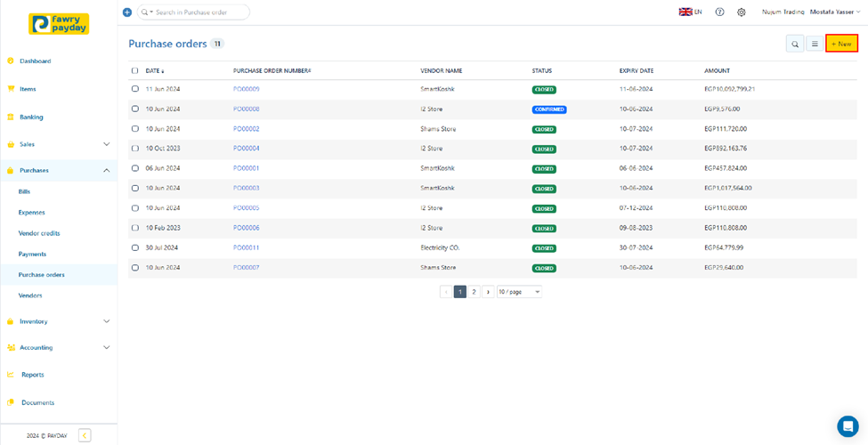Image resolution: width=868 pixels, height=445 pixels.
Task: Go to Vendor credits in sidebar
Action: pyautogui.click(x=39, y=233)
